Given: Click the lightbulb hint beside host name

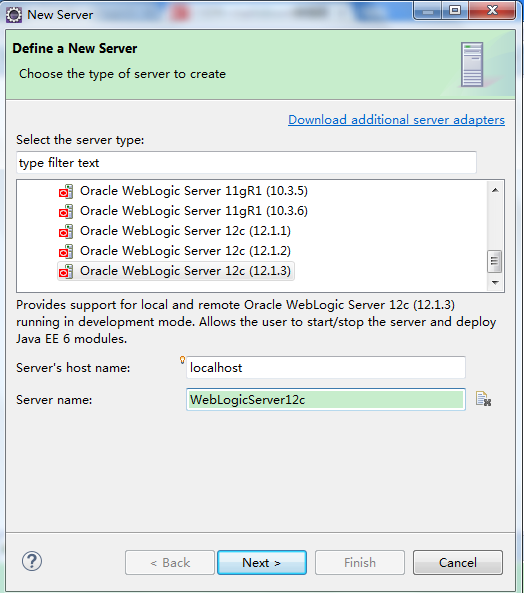Looking at the screenshot, I should pyautogui.click(x=182, y=360).
